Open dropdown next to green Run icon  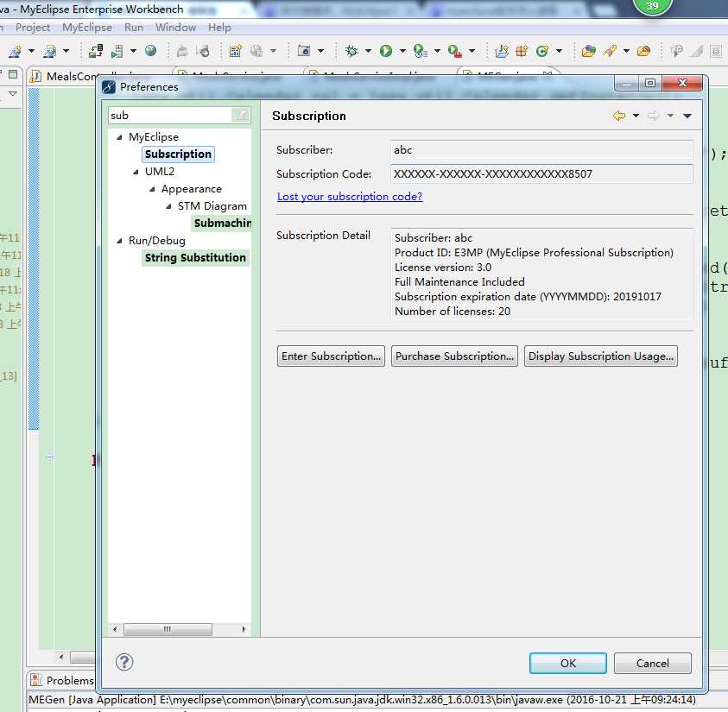pos(402,51)
